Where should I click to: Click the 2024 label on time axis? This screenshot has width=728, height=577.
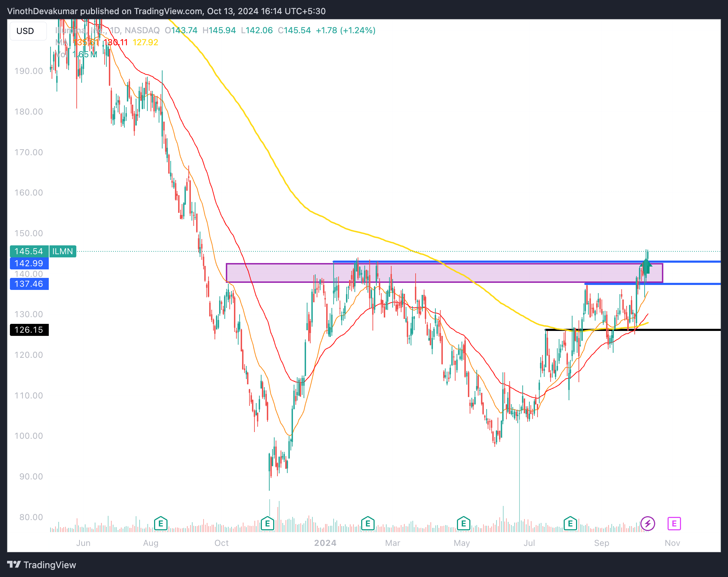(325, 543)
